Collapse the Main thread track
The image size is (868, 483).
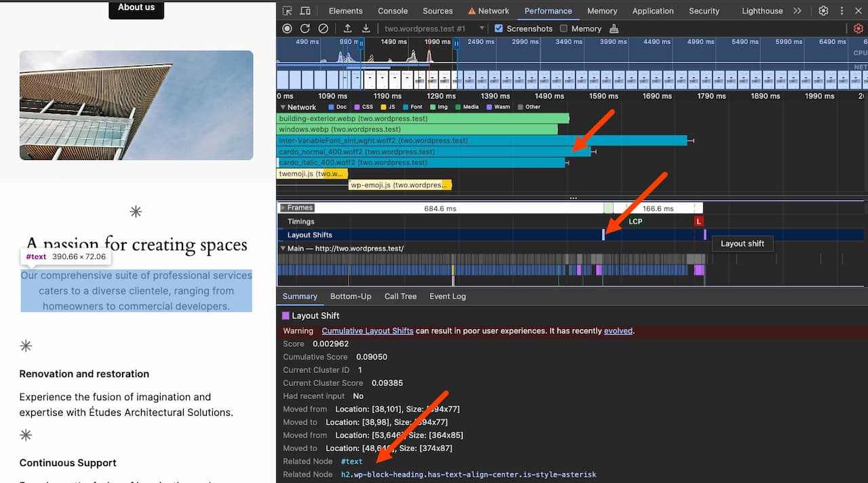tap(283, 248)
